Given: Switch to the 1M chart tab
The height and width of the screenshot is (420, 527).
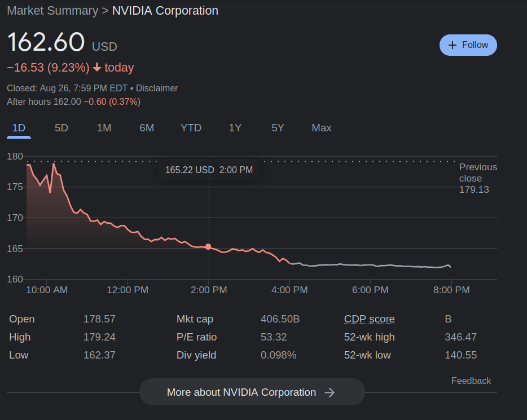Looking at the screenshot, I should [104, 128].
